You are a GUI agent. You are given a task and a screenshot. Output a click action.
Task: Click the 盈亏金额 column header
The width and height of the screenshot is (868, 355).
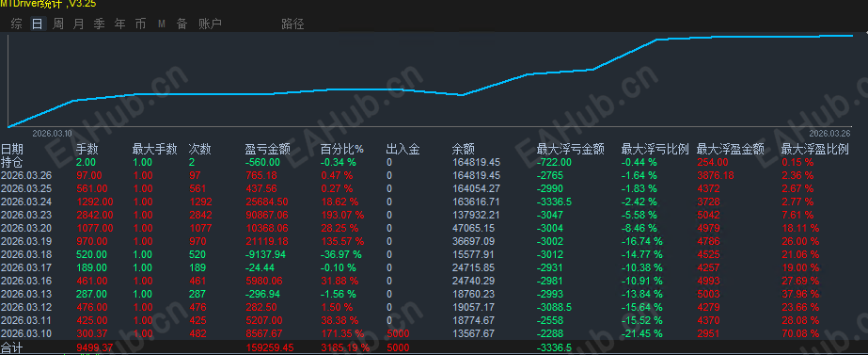267,149
